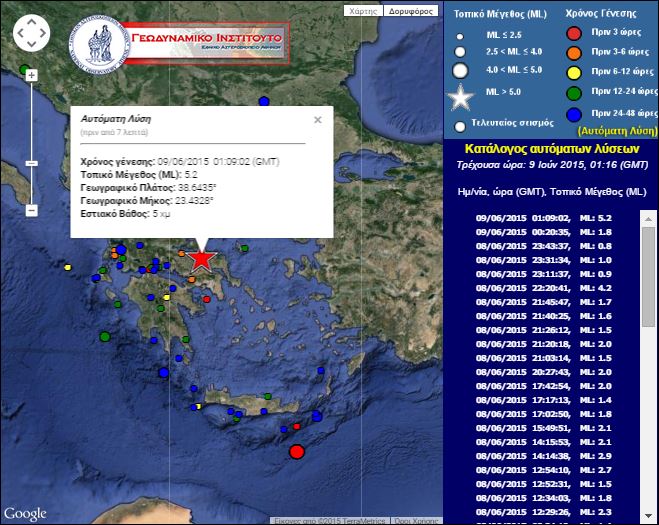Click the zoom slider handle

coord(32,163)
